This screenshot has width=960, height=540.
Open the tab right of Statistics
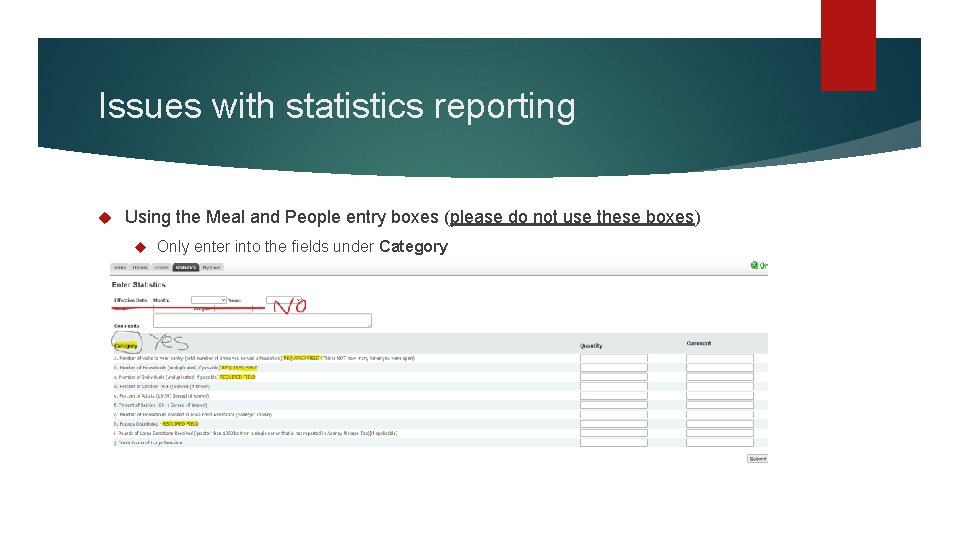(x=211, y=268)
